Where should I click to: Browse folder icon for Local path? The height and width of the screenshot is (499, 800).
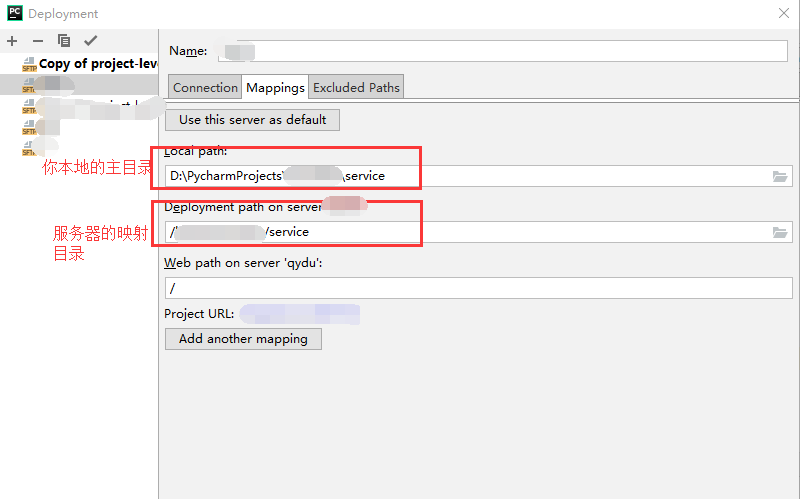tap(780, 177)
